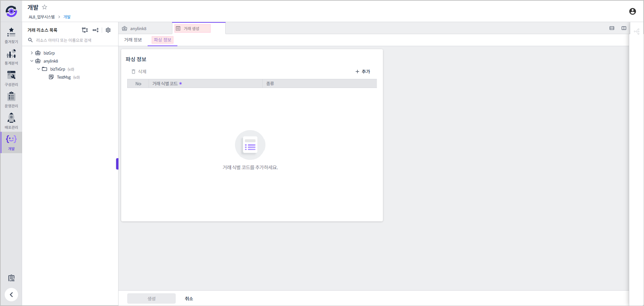Click the 추가 add button
Screen dimensions: 644x306
click(x=363, y=72)
